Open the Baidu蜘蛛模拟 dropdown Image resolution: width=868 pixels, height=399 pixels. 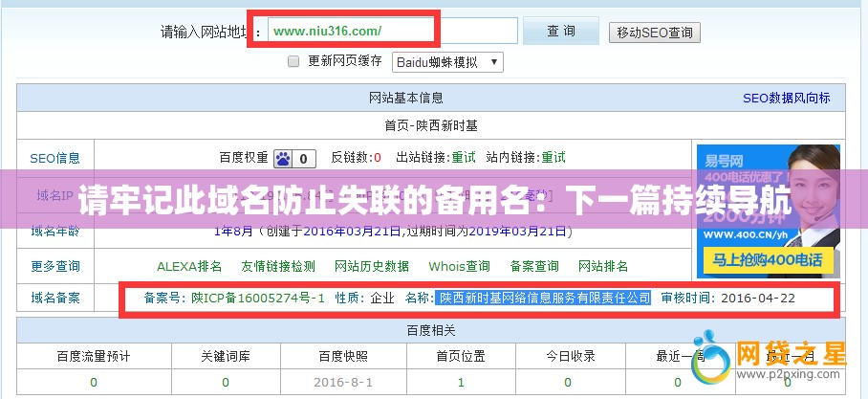pos(447,62)
